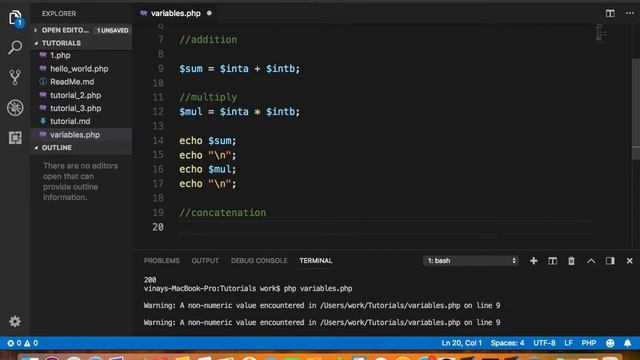Change end of line sequence LF

click(x=568, y=343)
